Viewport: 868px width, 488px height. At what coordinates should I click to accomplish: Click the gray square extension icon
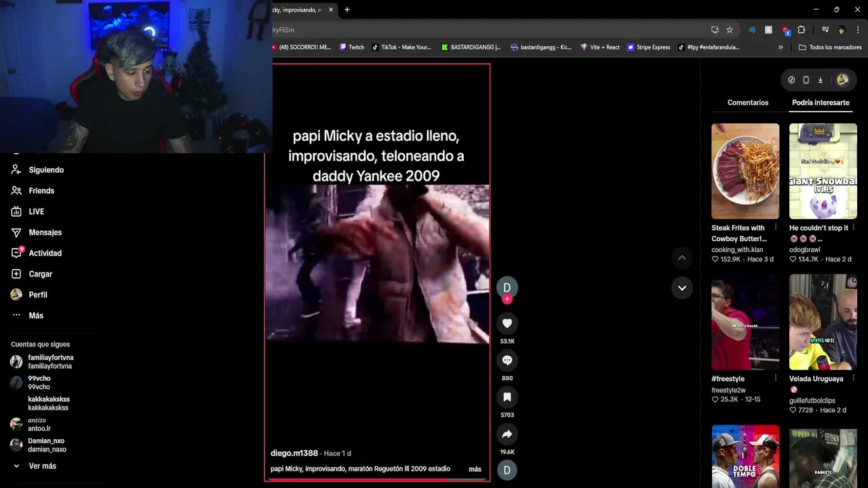[x=768, y=30]
